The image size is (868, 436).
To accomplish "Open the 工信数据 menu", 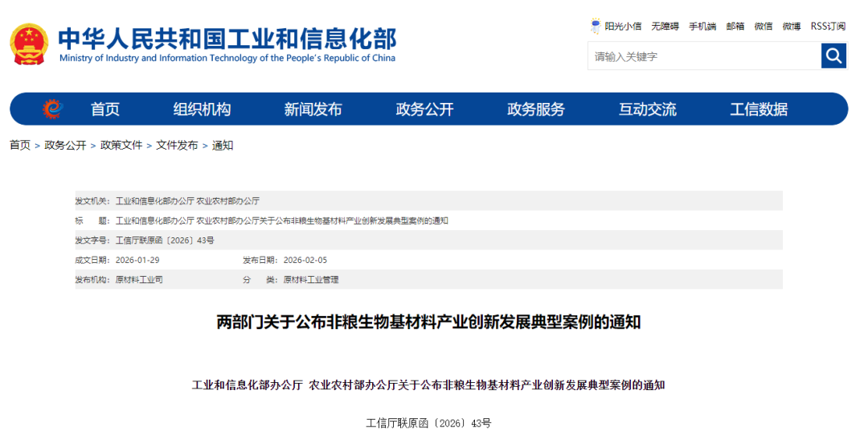I will point(759,109).
